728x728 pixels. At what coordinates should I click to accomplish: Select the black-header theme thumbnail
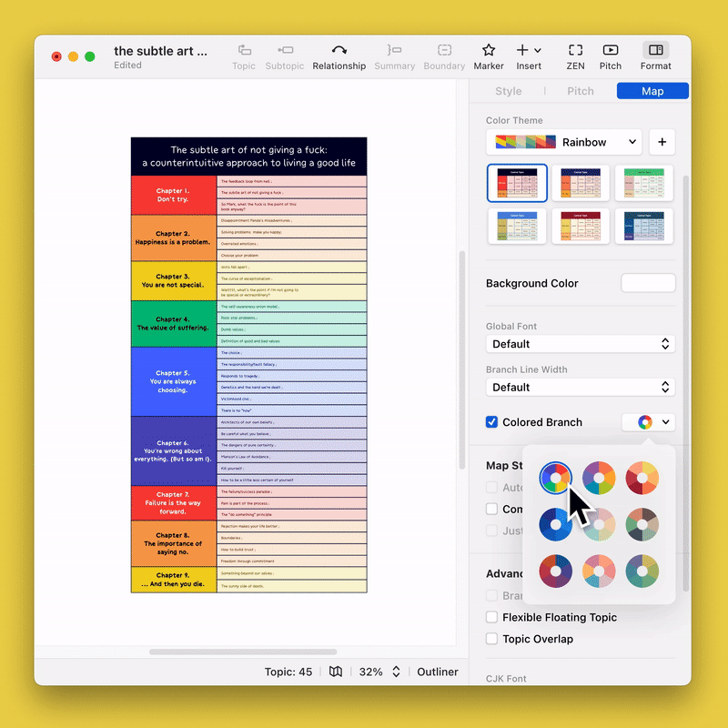click(x=517, y=183)
